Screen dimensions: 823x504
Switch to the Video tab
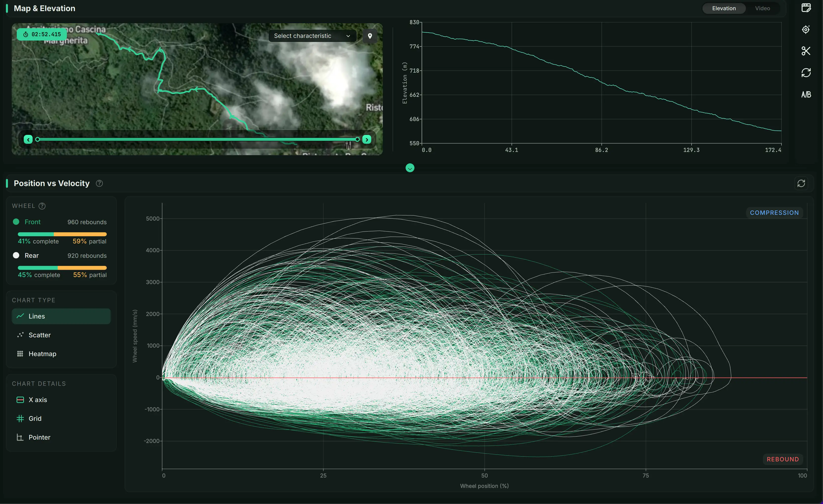click(762, 8)
